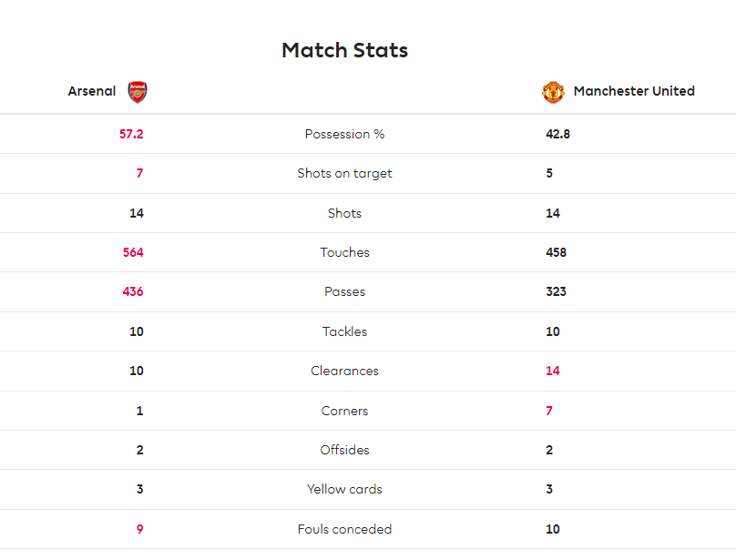The width and height of the screenshot is (736, 560).
Task: Click the Arsenal club crest icon
Action: click(x=138, y=92)
